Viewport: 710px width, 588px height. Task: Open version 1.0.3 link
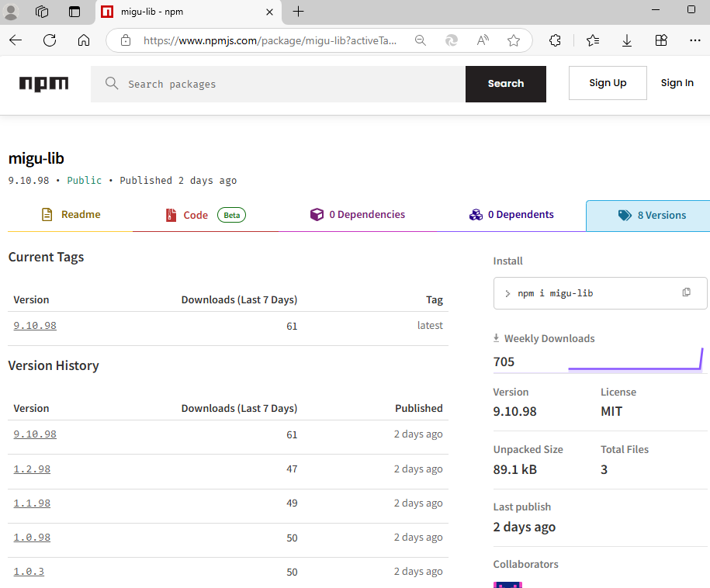point(29,571)
